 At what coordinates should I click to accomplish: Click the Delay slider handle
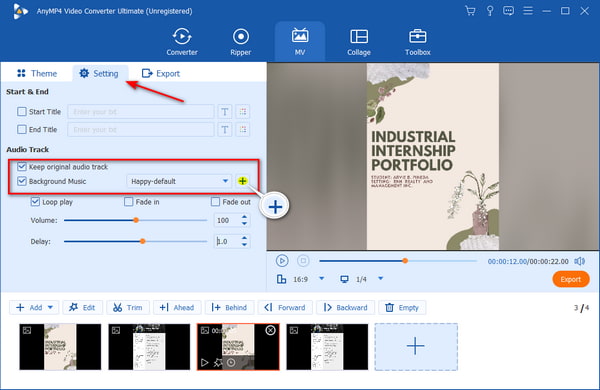142,241
